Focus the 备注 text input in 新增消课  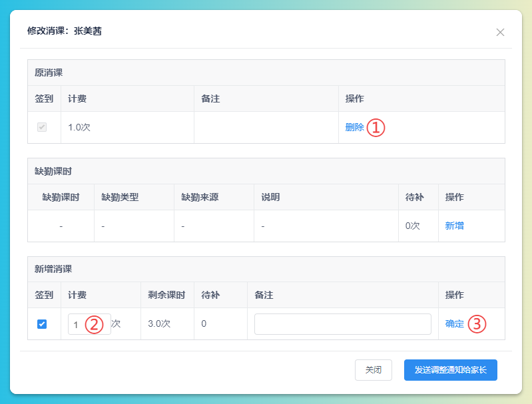tap(343, 324)
